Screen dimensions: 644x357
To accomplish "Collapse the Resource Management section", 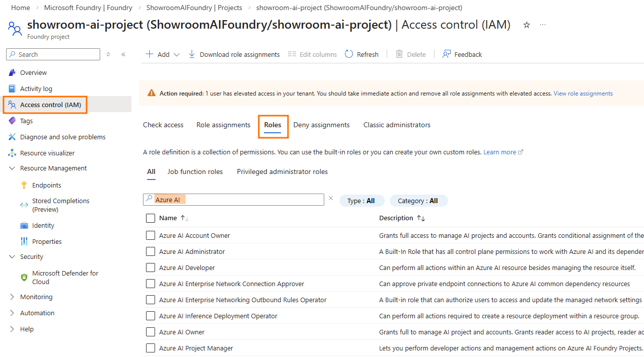I will (12, 168).
